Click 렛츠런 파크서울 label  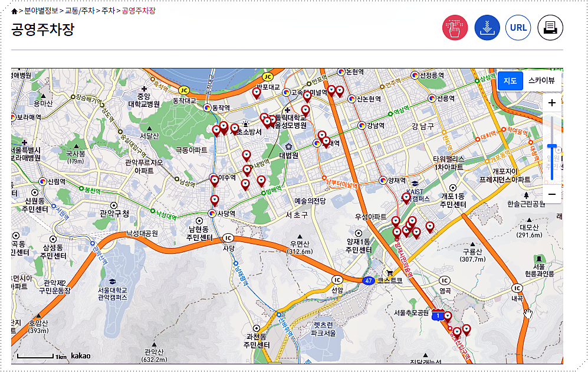pos(324,329)
